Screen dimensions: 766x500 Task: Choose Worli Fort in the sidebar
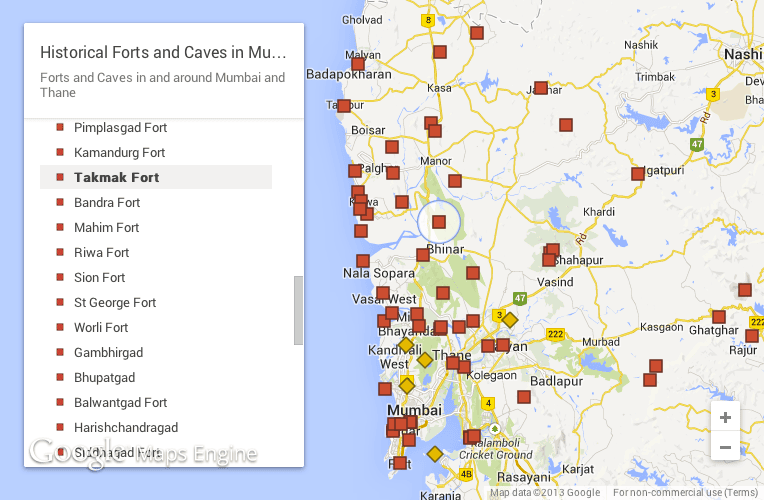pos(101,328)
